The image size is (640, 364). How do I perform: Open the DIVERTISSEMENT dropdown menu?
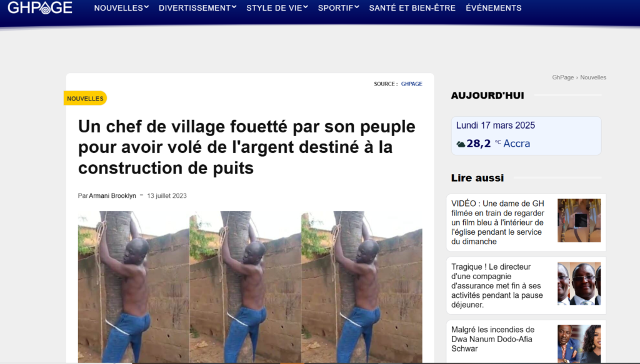pyautogui.click(x=197, y=7)
